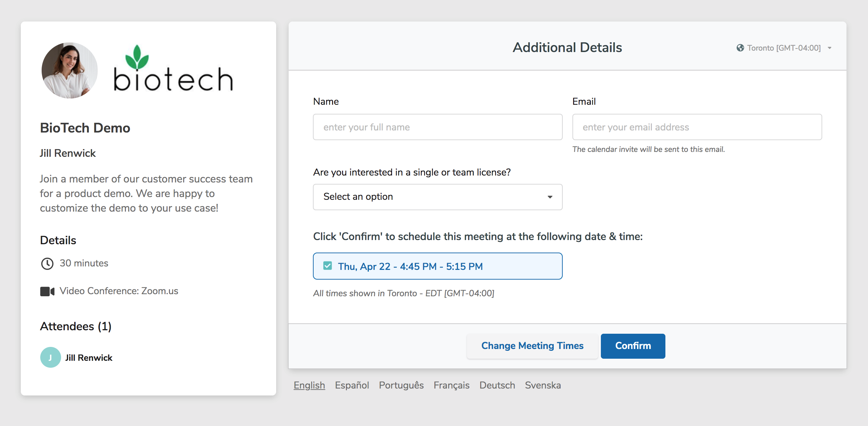Focus the email address input field
868x426 pixels.
[697, 127]
